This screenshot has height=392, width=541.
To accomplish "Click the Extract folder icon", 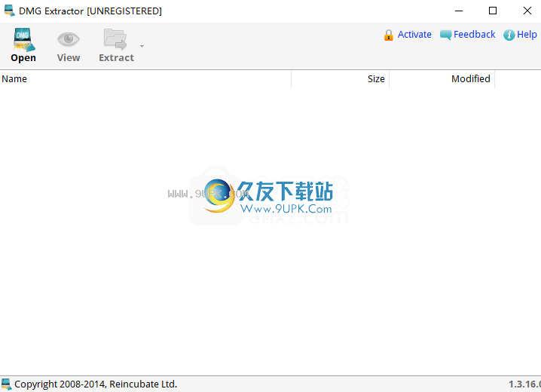I will tap(115, 39).
